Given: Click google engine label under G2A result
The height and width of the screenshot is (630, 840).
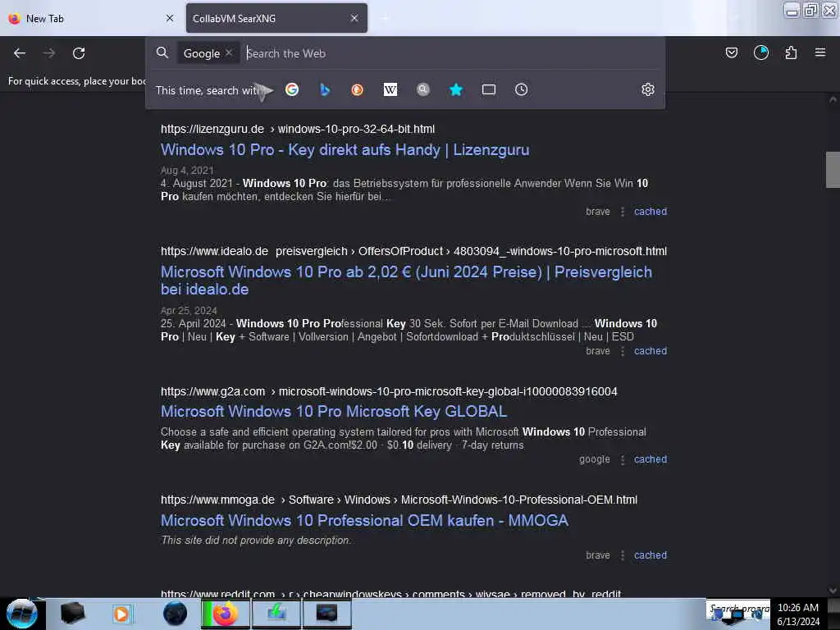Looking at the screenshot, I should pos(595,459).
